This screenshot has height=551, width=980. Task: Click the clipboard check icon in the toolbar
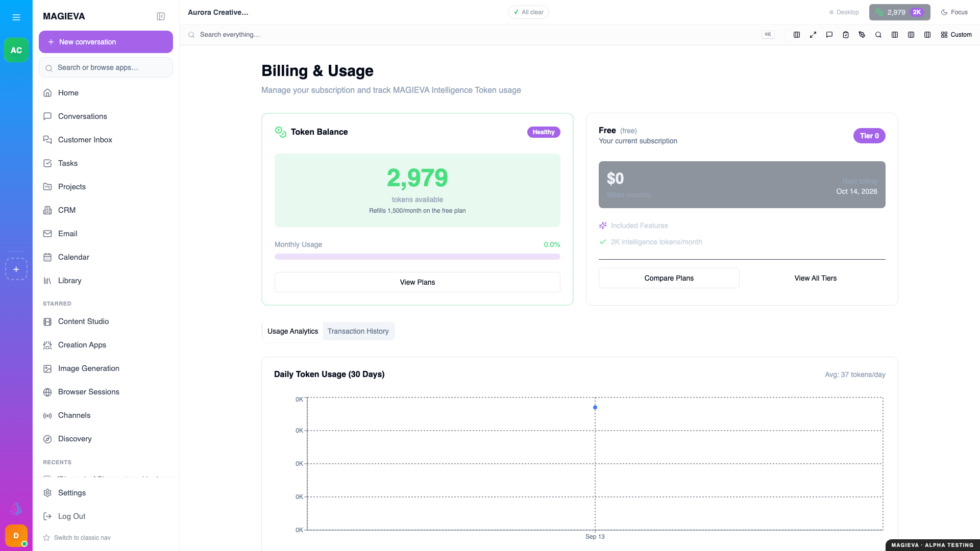pyautogui.click(x=846, y=35)
